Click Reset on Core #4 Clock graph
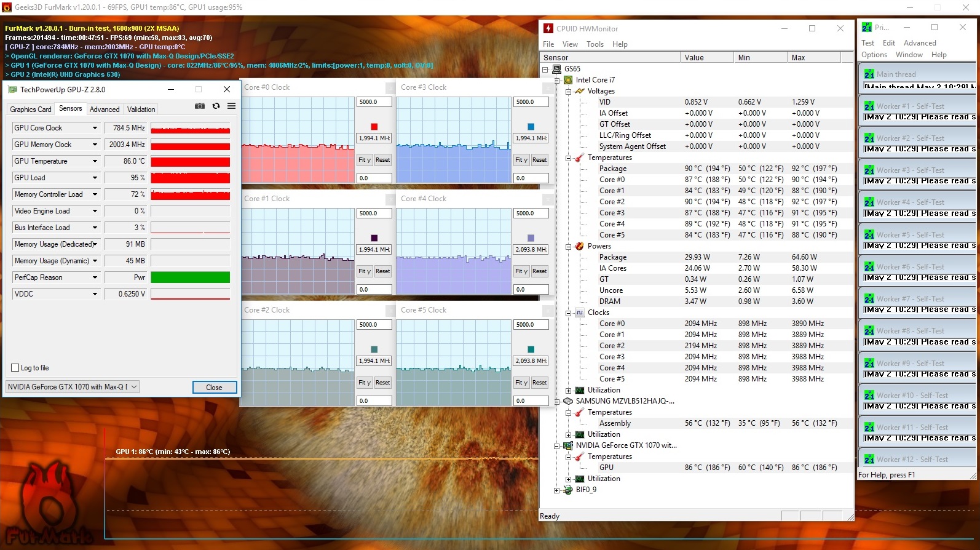The image size is (980, 550). click(539, 271)
